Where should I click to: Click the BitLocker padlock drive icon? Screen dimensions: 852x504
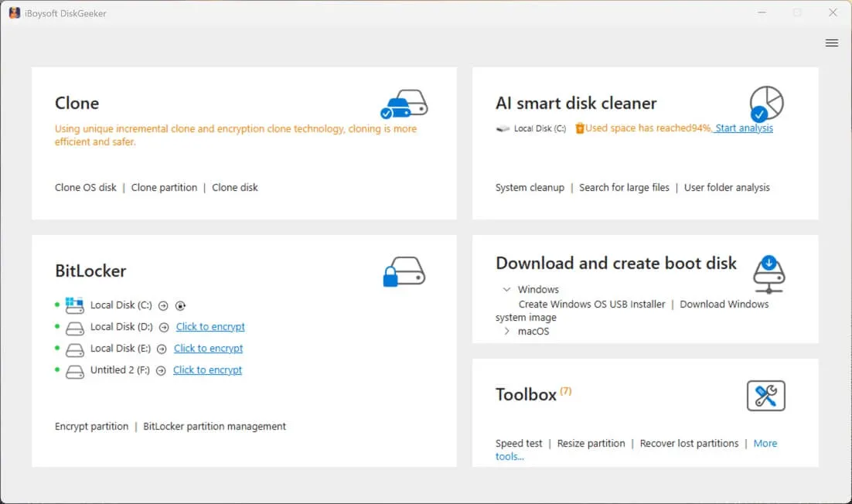click(x=403, y=271)
